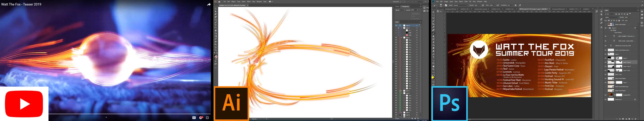Activate the Brush tool in Photoshop toolbar
This screenshot has width=644, height=121.
433,33
